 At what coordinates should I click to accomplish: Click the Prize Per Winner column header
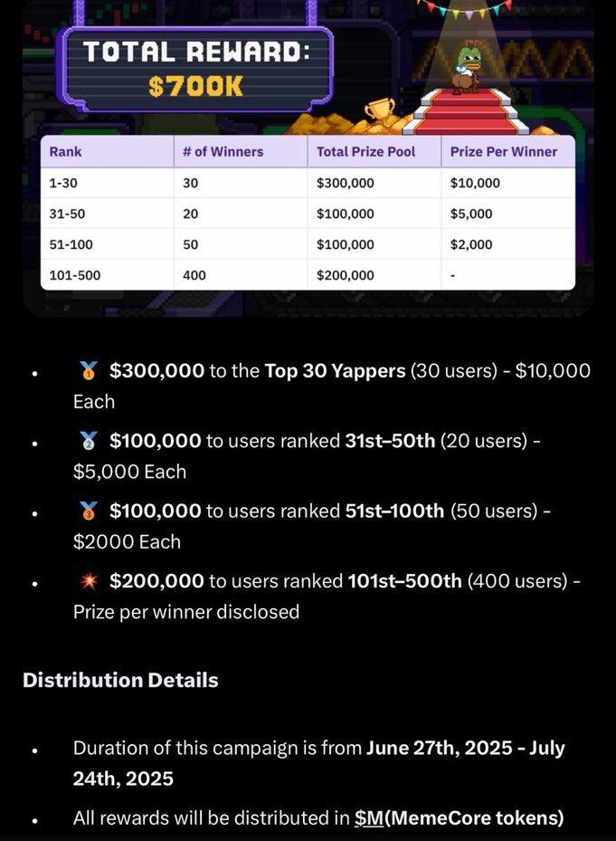click(x=504, y=151)
